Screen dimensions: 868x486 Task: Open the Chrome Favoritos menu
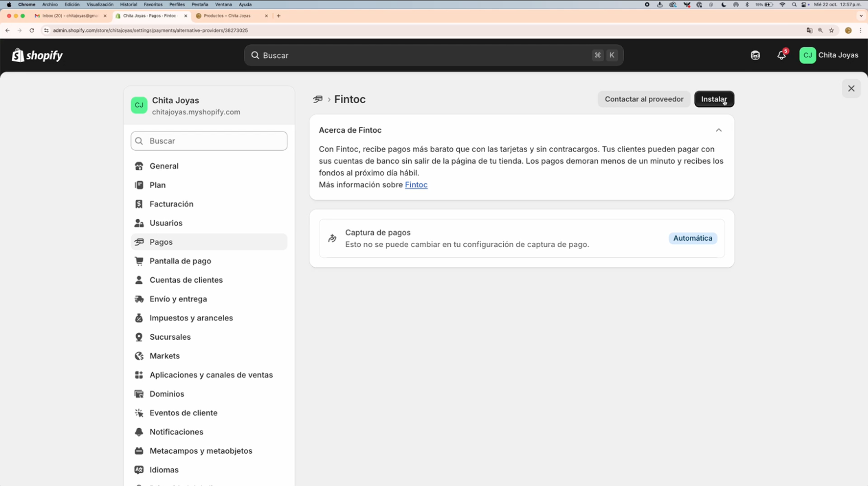point(153,4)
